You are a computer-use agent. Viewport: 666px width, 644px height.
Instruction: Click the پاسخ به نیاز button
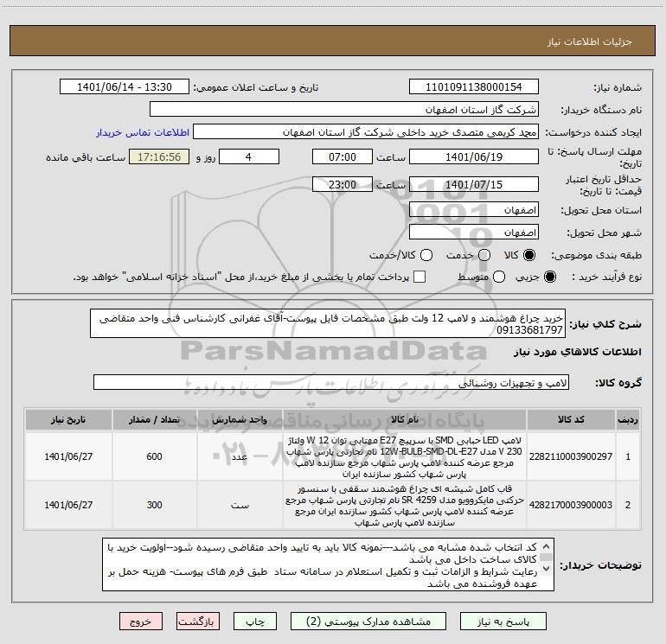tap(503, 622)
